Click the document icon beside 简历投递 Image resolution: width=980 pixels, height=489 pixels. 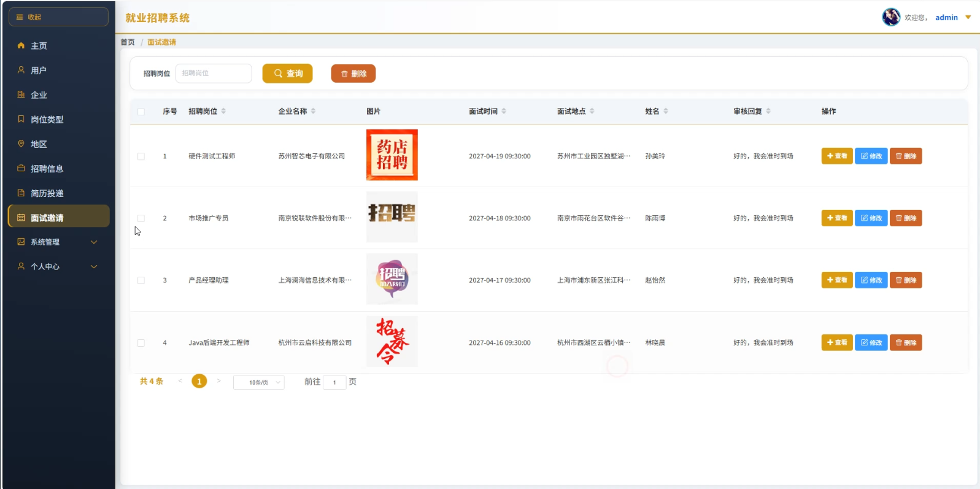(21, 193)
